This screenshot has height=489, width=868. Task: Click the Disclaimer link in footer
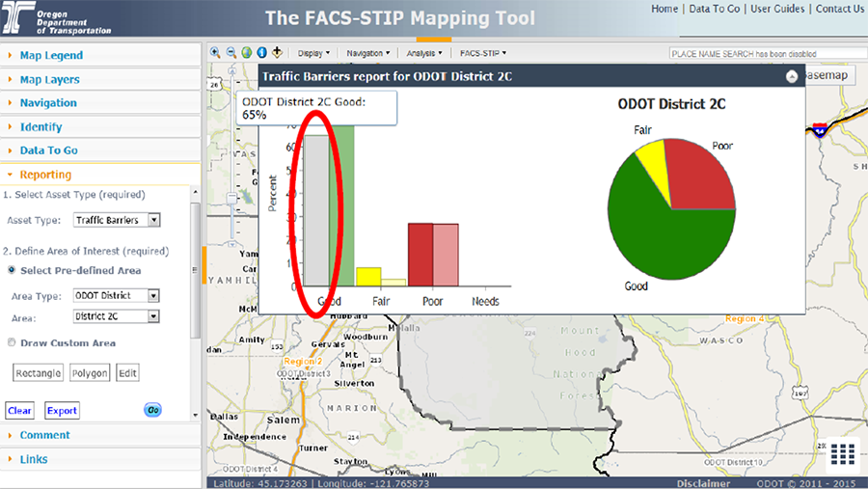[703, 483]
